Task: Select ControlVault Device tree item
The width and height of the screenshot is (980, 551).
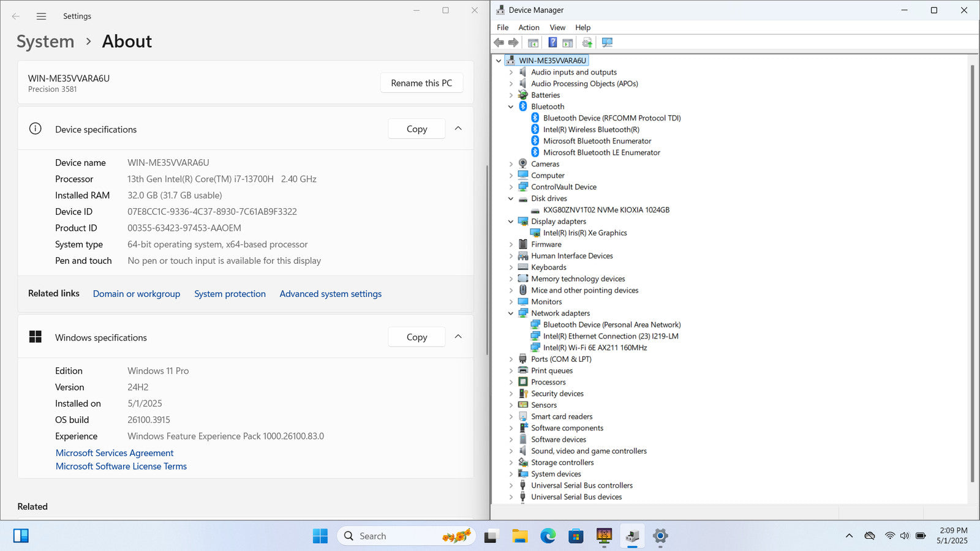Action: click(563, 187)
